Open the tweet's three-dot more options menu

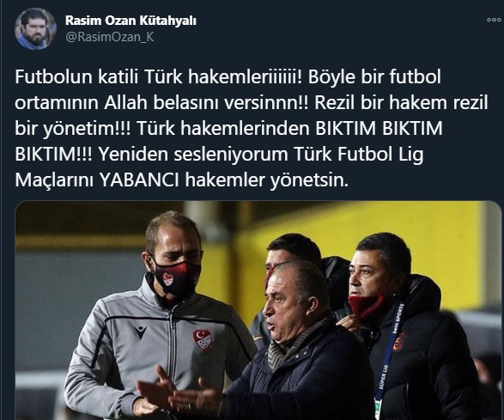click(x=494, y=20)
